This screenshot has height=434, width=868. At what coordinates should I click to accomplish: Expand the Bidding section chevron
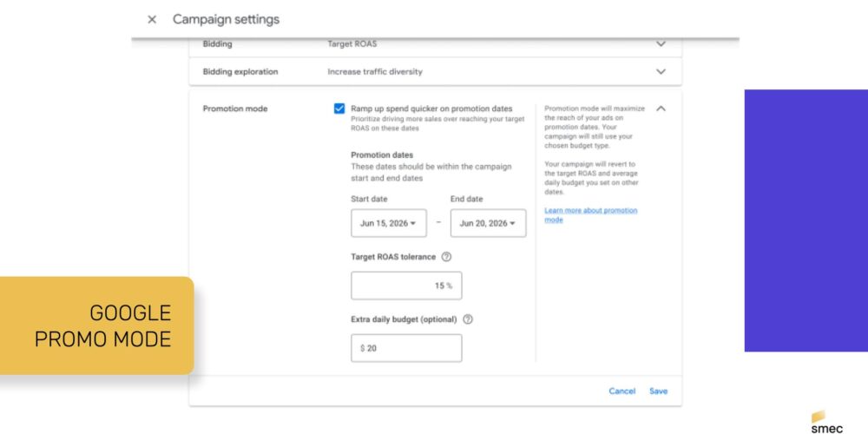tap(661, 43)
